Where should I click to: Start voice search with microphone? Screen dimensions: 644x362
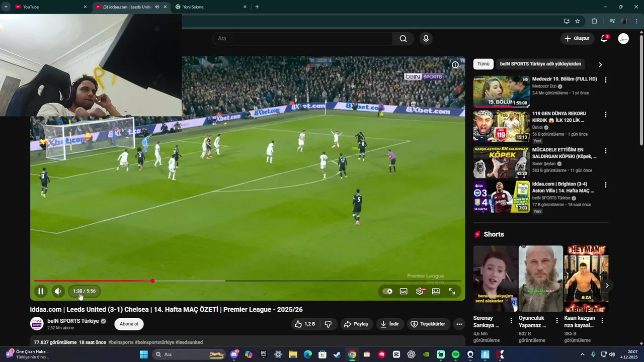[x=426, y=39]
